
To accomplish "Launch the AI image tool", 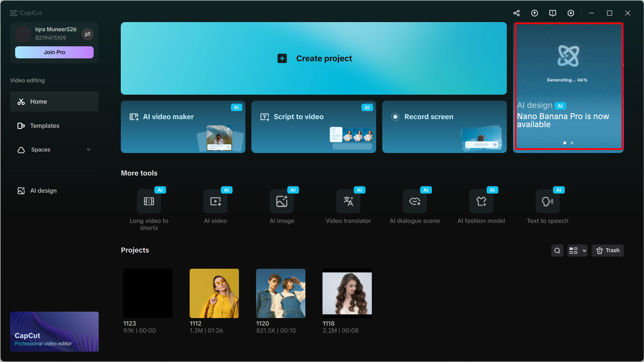I will click(x=282, y=201).
